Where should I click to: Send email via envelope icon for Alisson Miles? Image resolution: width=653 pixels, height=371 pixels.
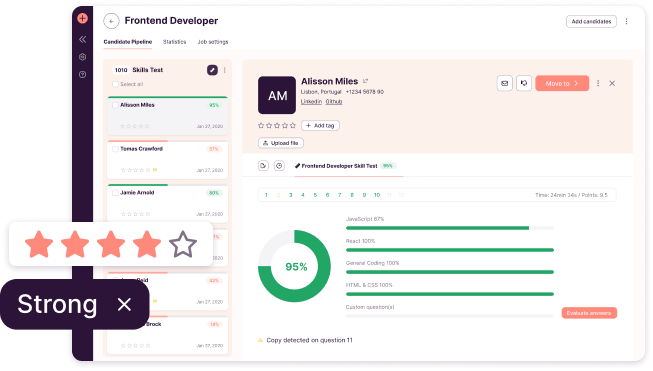tap(505, 83)
